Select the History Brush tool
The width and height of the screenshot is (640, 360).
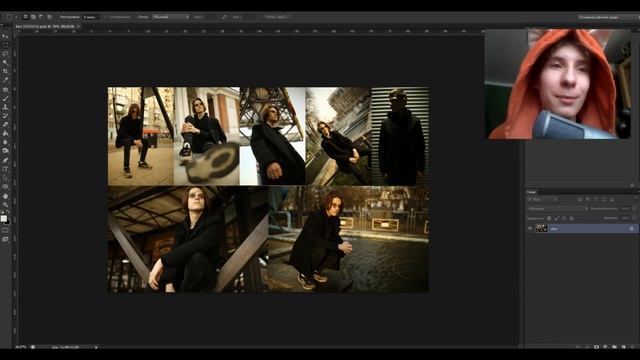point(5,116)
